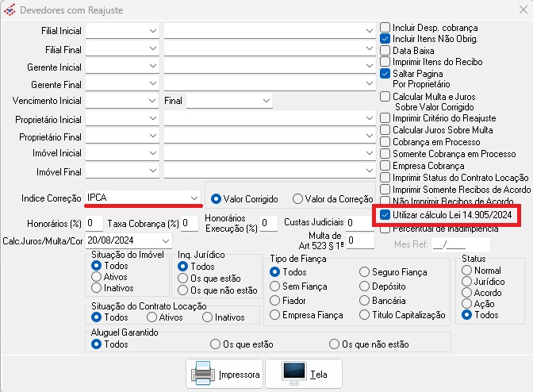Pick Ativos under Situação do Imóvel
This screenshot has height=392, width=533.
[x=97, y=277]
